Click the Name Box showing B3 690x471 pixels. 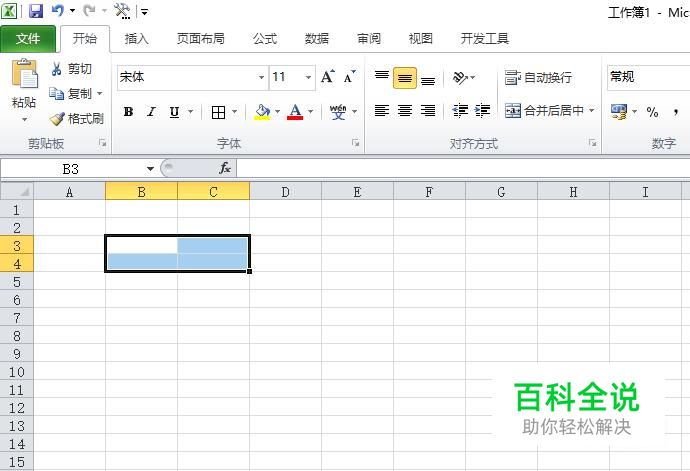70,169
